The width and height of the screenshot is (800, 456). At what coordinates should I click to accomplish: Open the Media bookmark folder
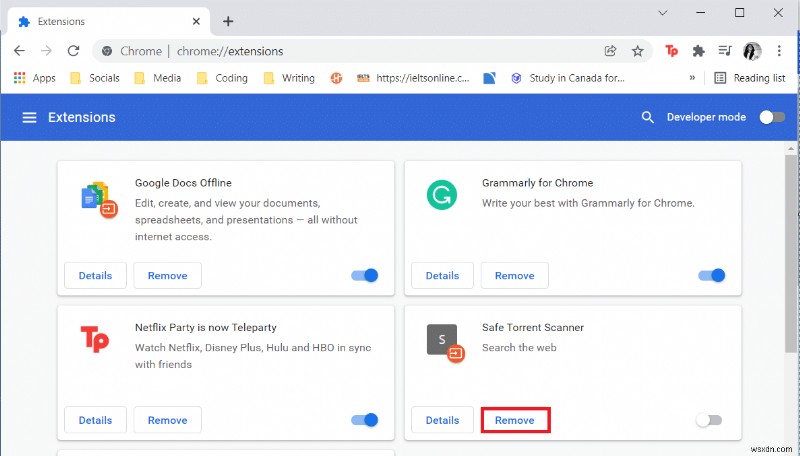(157, 78)
